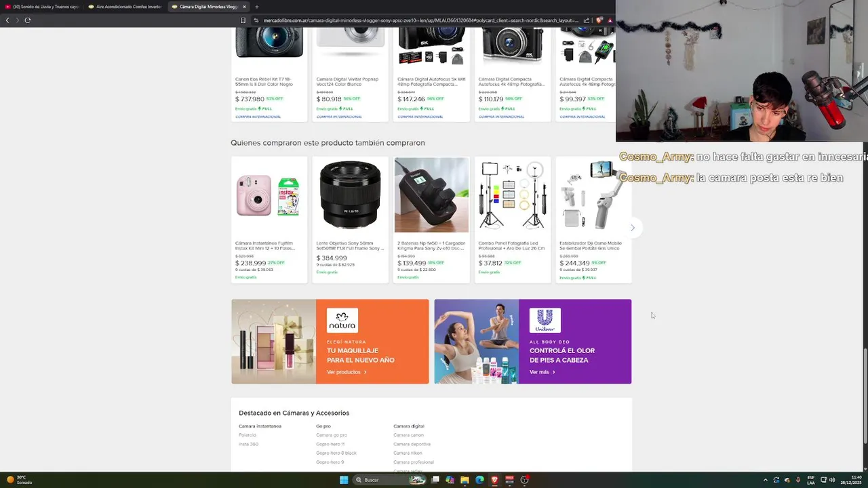Open the 'Go pro' category heading
The image size is (868, 488).
(323, 426)
